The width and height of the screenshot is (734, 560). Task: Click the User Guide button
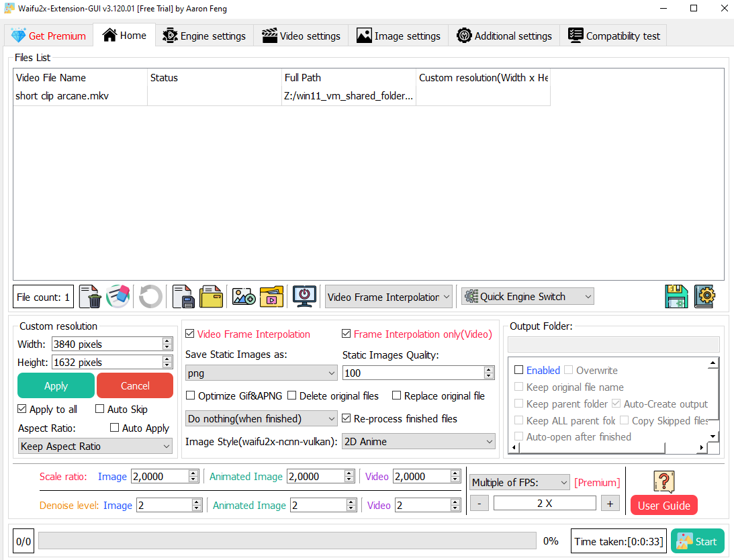[663, 505]
